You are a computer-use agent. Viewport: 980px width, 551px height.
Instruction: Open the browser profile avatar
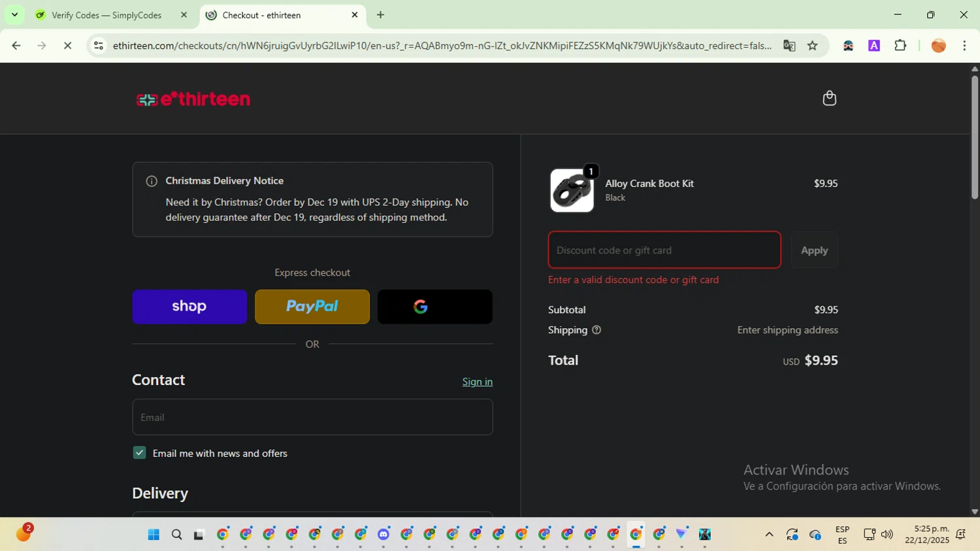(x=938, y=46)
